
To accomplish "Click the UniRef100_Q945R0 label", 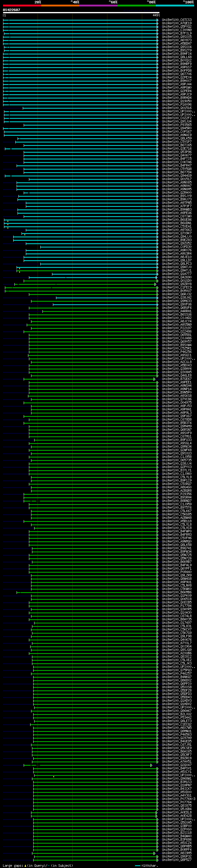I will [176, 128].
